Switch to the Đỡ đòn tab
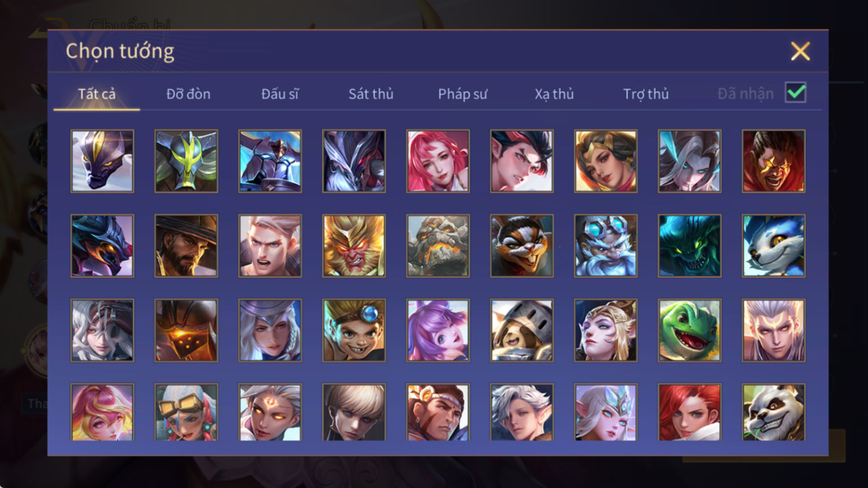Image resolution: width=868 pixels, height=488 pixels. 188,94
